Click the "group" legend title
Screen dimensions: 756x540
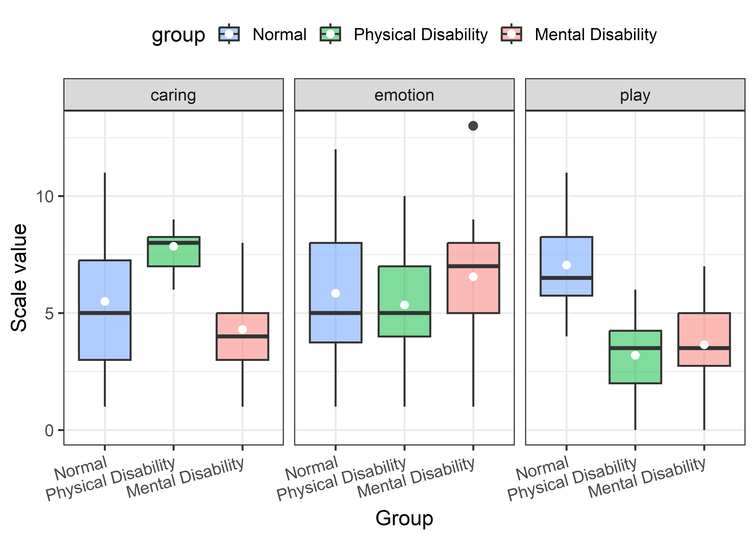178,35
